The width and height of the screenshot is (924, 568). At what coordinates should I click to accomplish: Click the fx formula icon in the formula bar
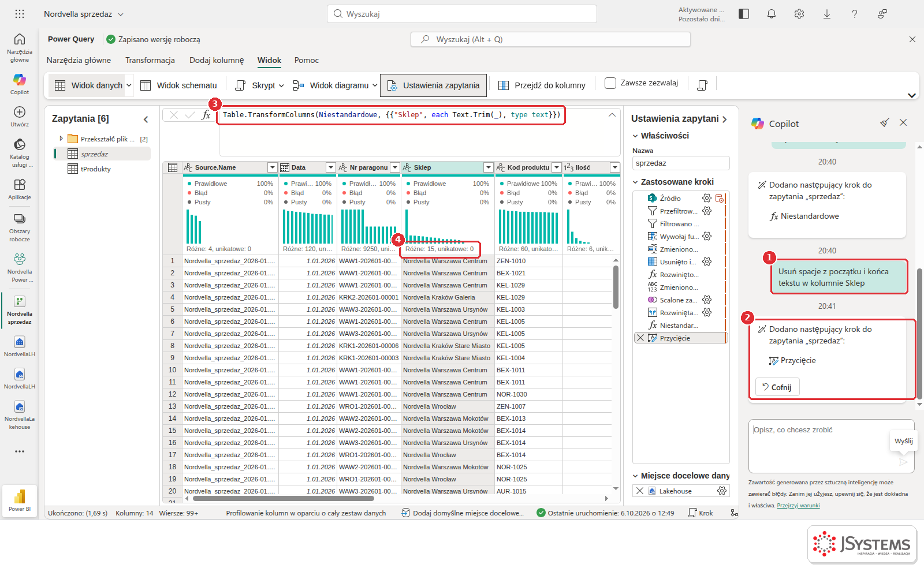206,115
